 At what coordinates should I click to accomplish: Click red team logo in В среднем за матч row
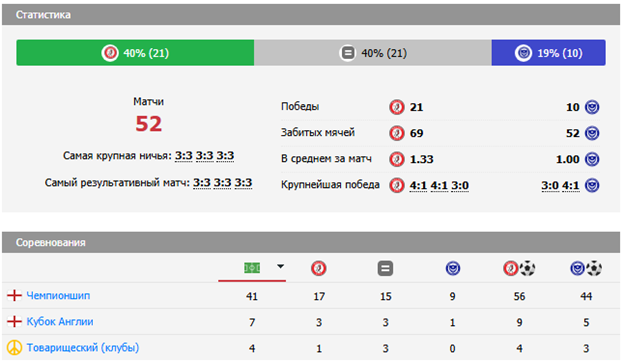pos(397,159)
